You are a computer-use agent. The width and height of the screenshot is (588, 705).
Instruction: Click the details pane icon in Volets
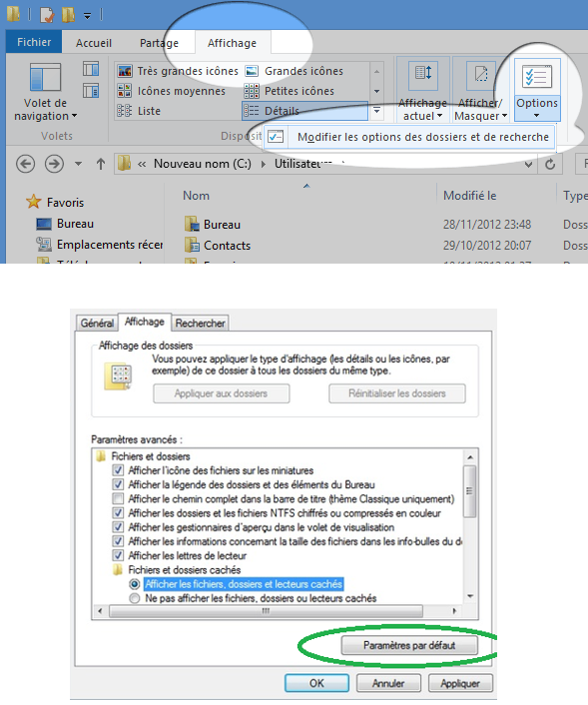(91, 91)
